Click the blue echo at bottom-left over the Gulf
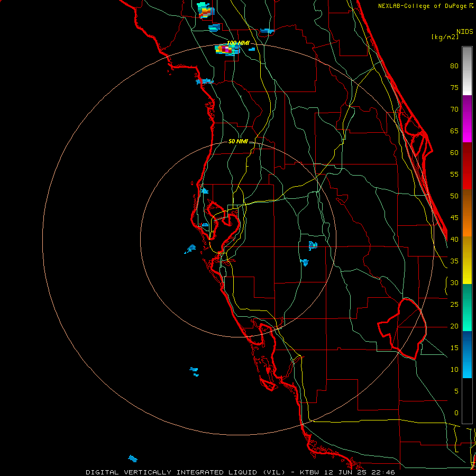 (133, 459)
